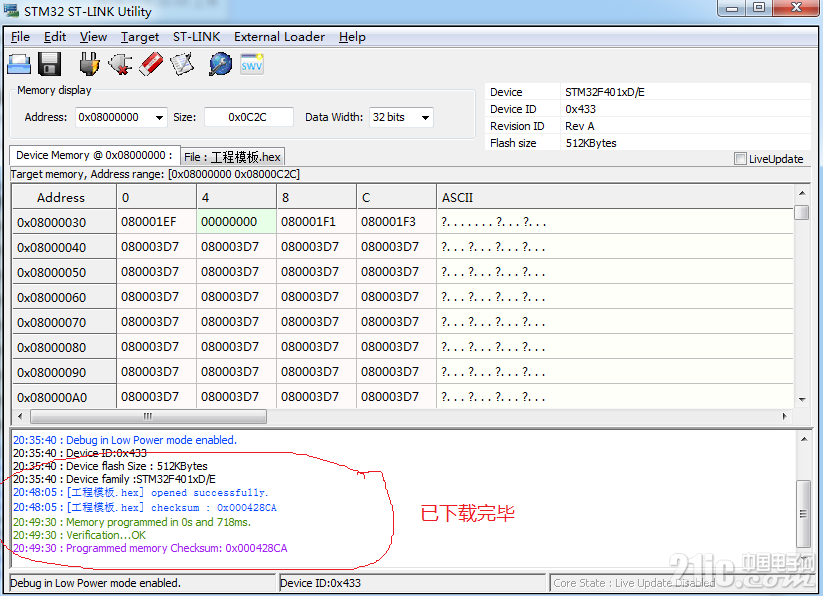
Task: Select the address cell 0x08000060
Action: click(64, 297)
